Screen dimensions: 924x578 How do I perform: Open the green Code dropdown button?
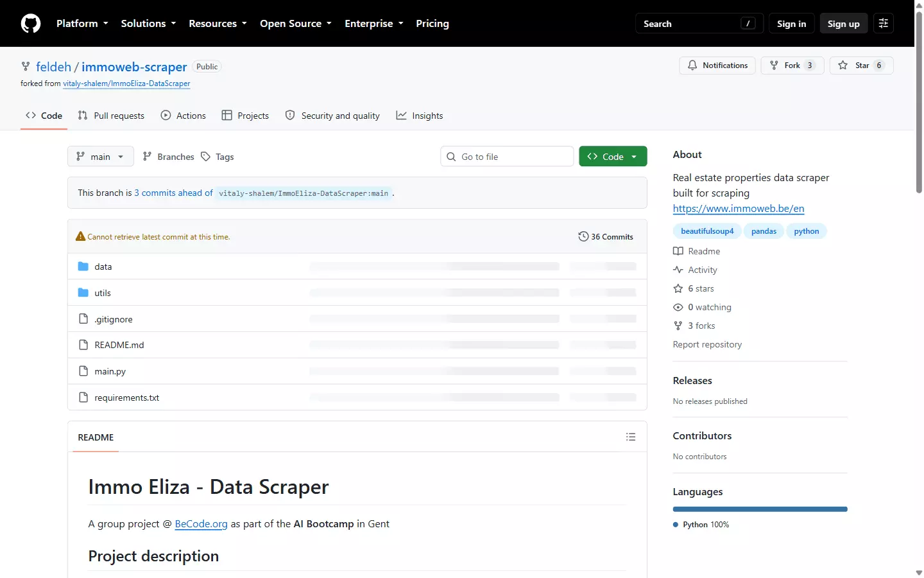[613, 157]
